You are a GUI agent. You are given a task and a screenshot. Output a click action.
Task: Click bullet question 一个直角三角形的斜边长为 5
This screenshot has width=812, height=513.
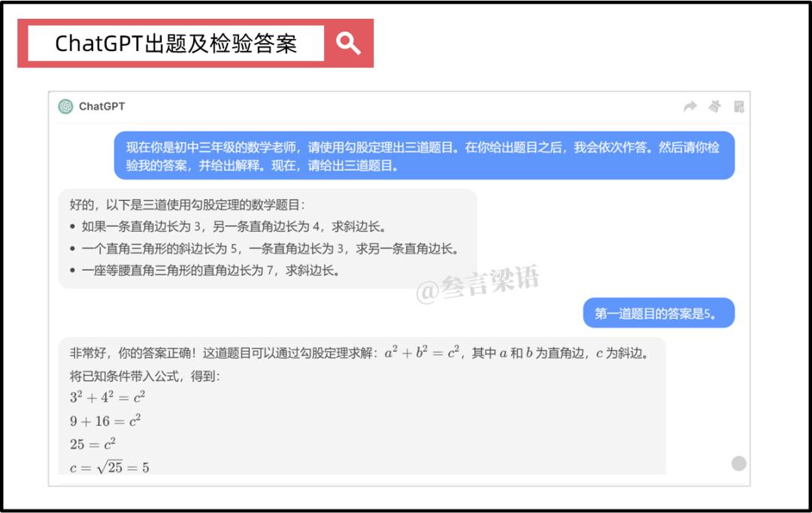[270, 249]
